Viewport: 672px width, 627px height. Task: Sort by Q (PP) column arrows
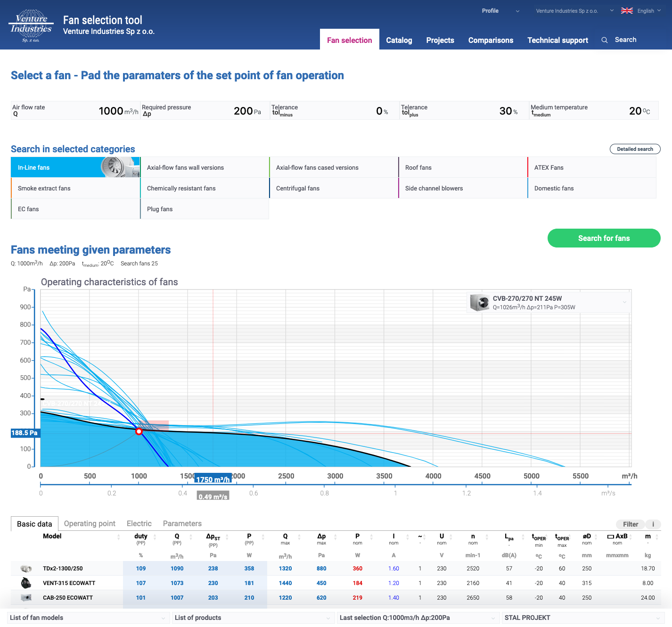tap(191, 537)
